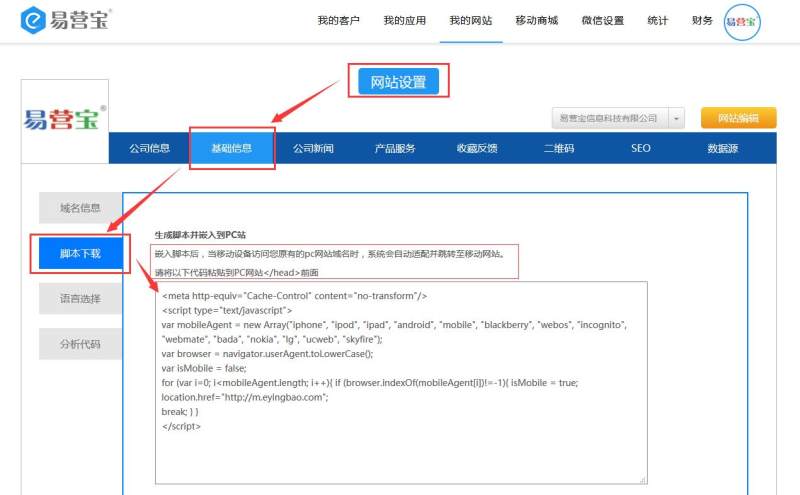This screenshot has width=800, height=495.
Task: Open 微信设置 menu
Action: 603,20
